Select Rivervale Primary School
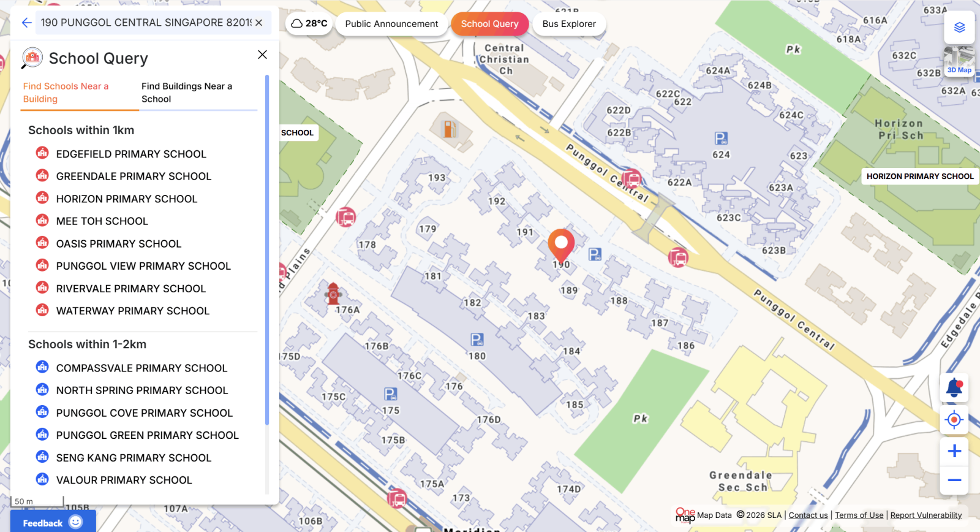Viewport: 980px width, 532px height. point(131,289)
